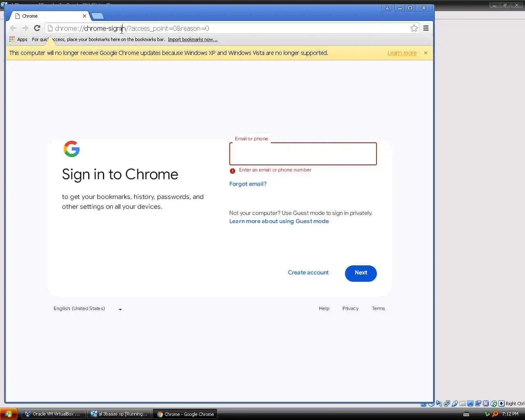Click the Sign in to Chrome heading
This screenshot has width=525, height=420.
coord(120,174)
